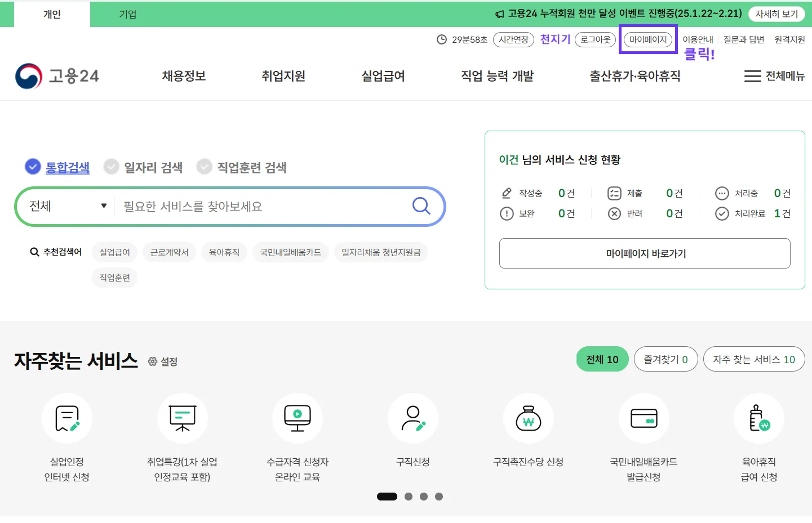Open 육아휴직 급여 신청 bottle icon

[758, 418]
